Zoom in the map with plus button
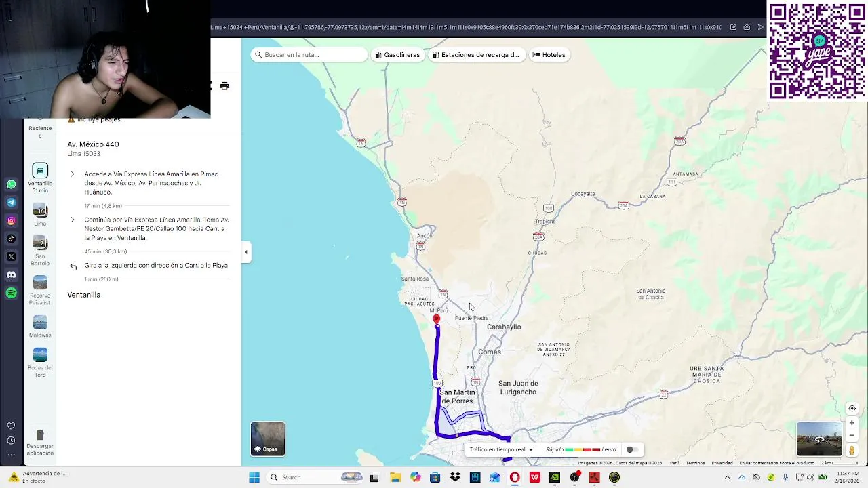868x488 pixels. click(852, 423)
